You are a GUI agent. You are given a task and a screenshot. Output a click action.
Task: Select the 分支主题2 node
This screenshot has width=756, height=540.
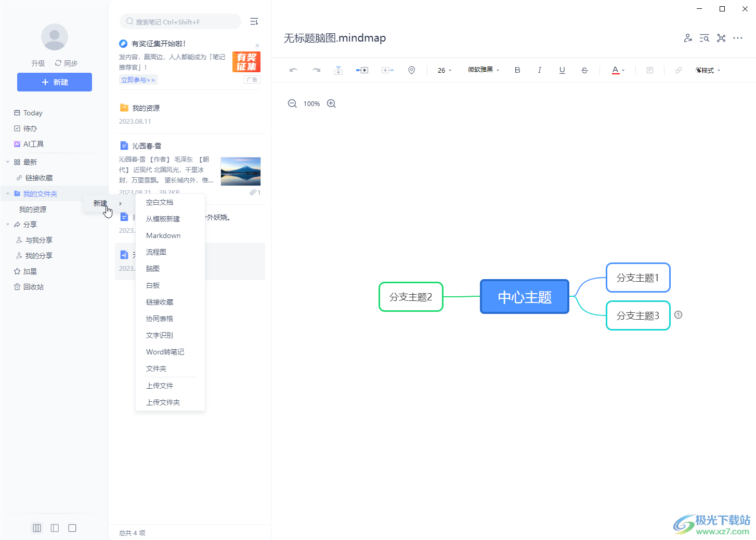click(411, 297)
